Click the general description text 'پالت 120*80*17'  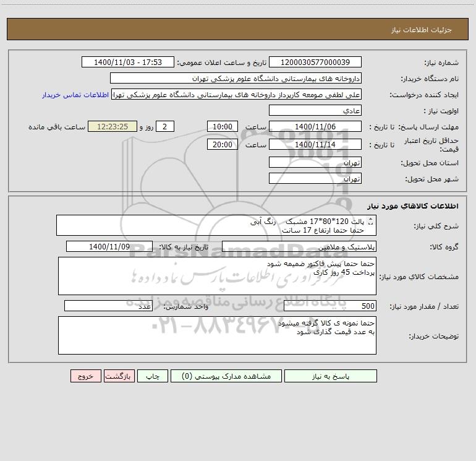[337, 222]
